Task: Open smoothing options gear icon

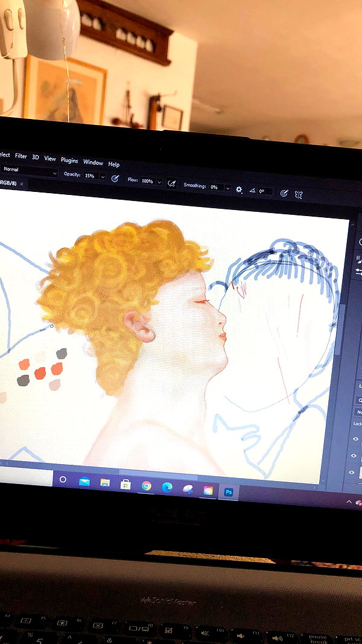Action: (239, 190)
